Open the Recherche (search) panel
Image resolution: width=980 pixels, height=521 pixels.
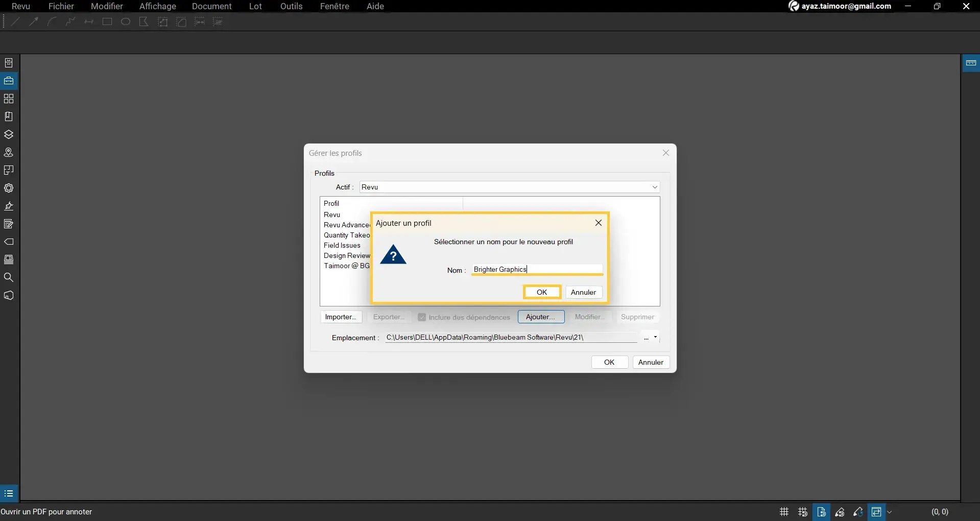(x=9, y=277)
